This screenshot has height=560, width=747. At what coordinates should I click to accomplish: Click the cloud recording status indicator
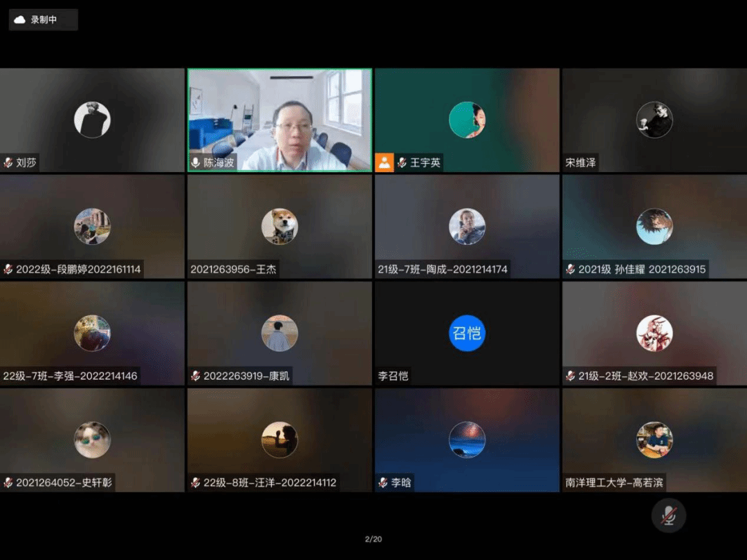tap(43, 20)
